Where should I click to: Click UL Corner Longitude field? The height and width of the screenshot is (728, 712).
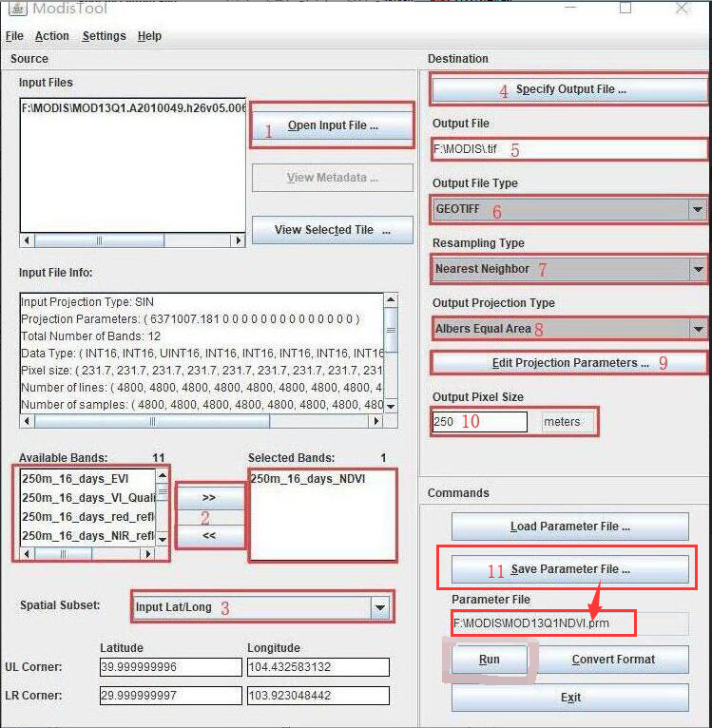pos(318,667)
